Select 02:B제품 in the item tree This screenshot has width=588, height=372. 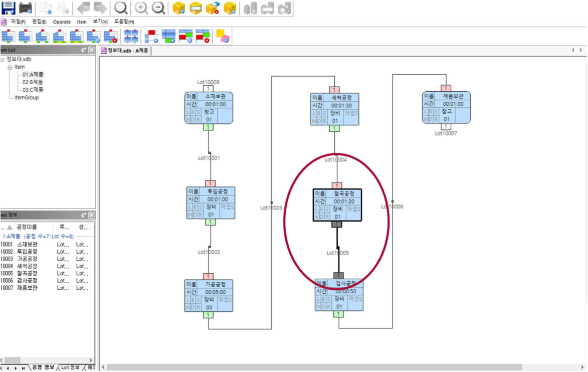pos(33,82)
